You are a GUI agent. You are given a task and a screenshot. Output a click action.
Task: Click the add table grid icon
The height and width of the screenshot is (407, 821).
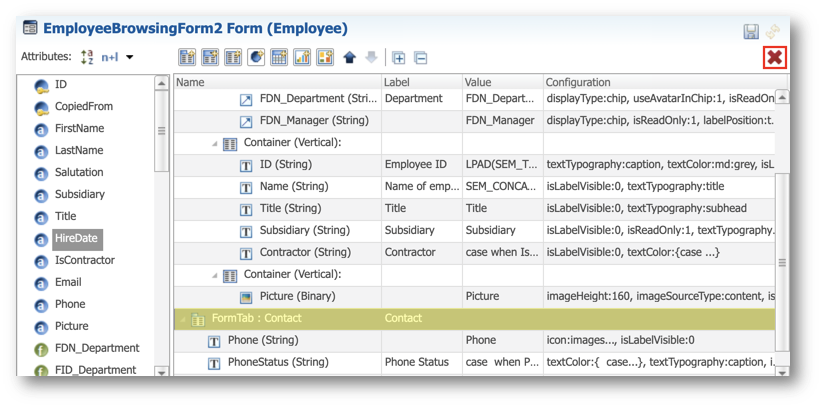pyautogui.click(x=279, y=57)
